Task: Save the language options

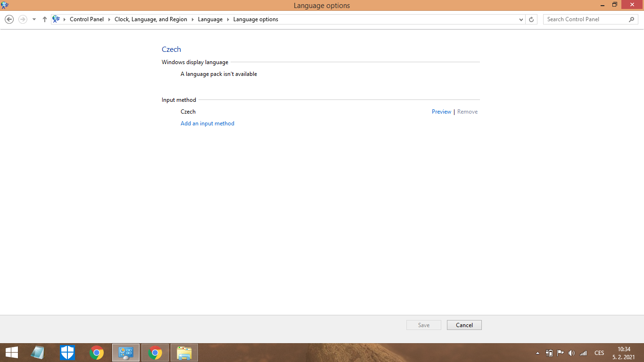Action: (x=424, y=325)
